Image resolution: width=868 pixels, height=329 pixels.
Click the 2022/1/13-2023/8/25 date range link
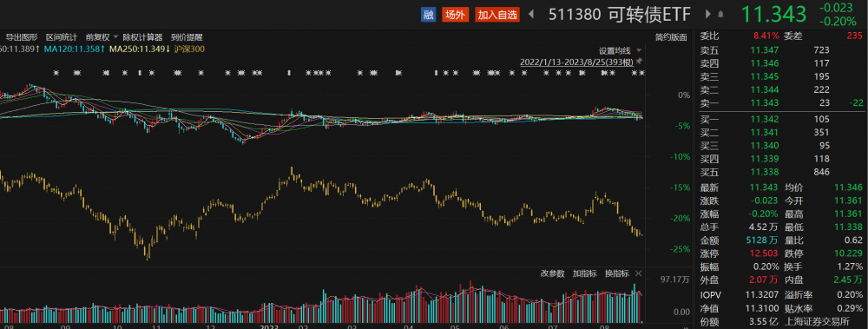click(577, 62)
